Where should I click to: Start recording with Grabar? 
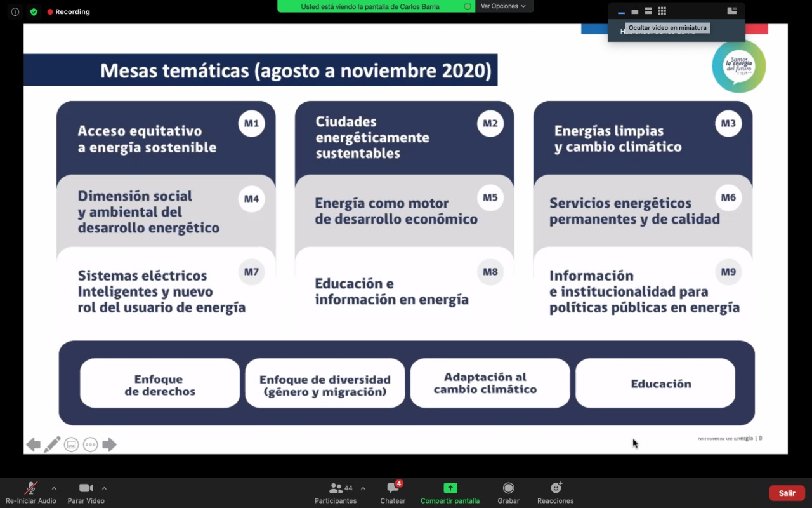point(508,493)
